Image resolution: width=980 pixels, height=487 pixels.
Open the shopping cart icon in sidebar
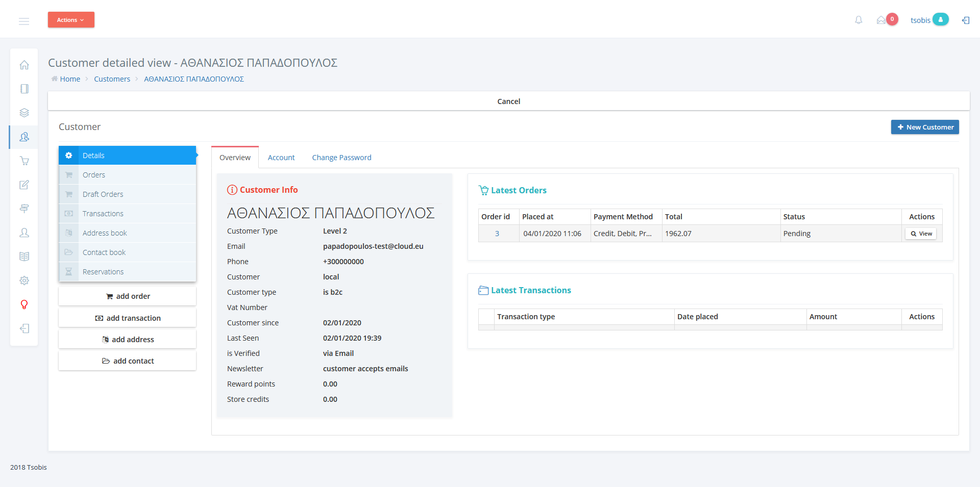(24, 161)
